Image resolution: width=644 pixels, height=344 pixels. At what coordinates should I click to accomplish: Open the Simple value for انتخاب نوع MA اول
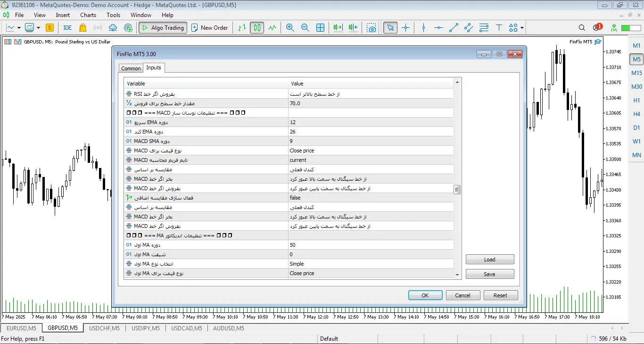371,264
